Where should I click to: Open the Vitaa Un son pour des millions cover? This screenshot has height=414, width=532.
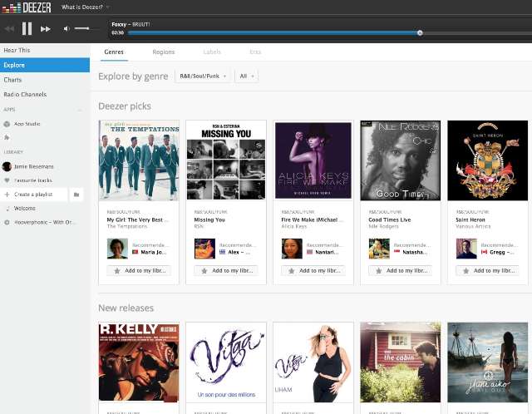pyautogui.click(x=226, y=362)
